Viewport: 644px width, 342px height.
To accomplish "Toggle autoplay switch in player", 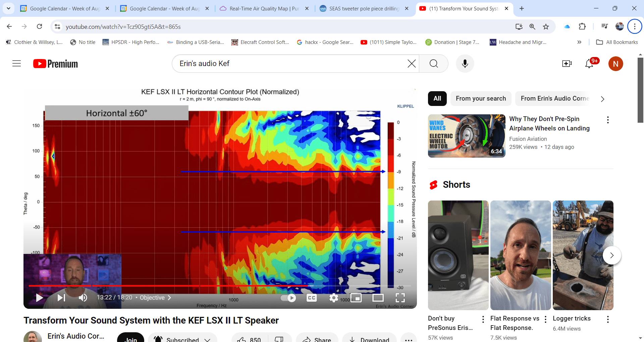I will click(x=288, y=298).
